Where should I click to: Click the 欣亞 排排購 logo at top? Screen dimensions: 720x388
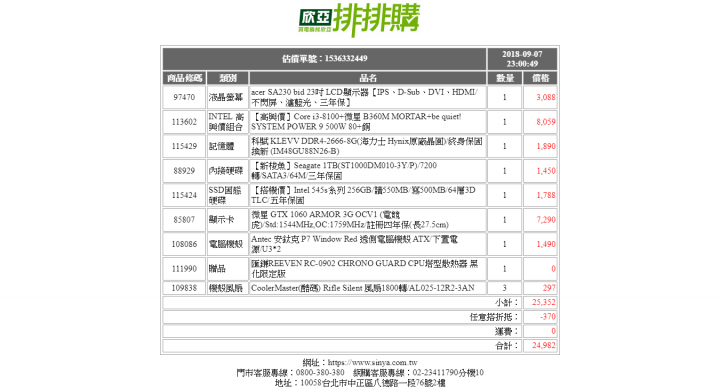pyautogui.click(x=360, y=19)
